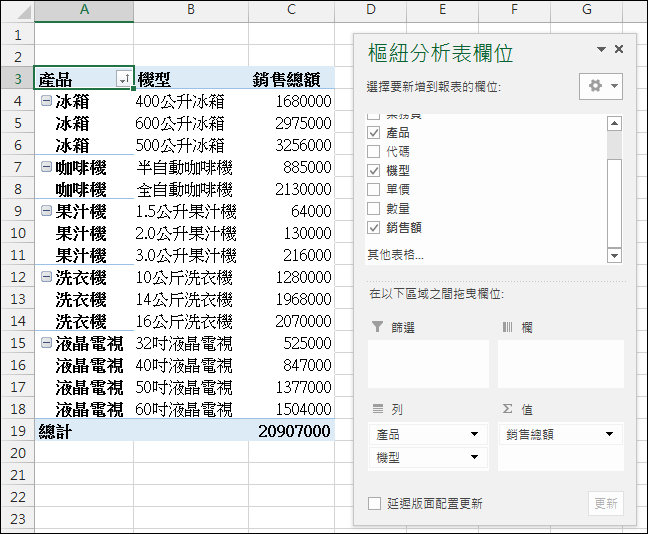Select the value 885000
648x534 pixels.
click(291, 167)
